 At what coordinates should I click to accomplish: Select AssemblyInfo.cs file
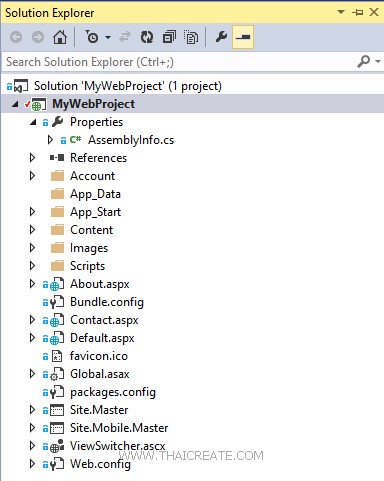131,140
